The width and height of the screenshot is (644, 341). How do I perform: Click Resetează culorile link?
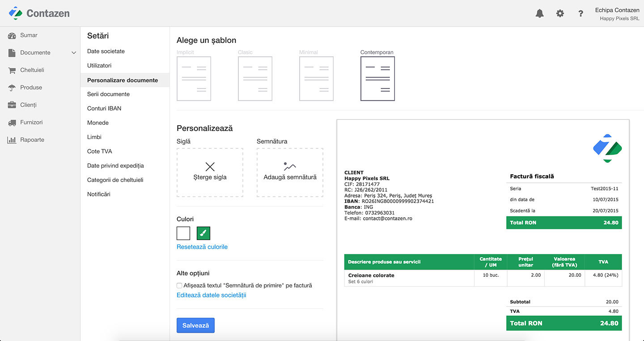[202, 247]
